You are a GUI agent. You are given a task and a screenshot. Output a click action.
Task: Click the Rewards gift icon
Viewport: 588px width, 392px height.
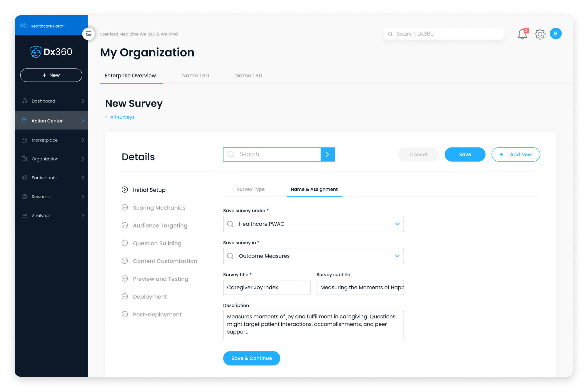point(24,196)
